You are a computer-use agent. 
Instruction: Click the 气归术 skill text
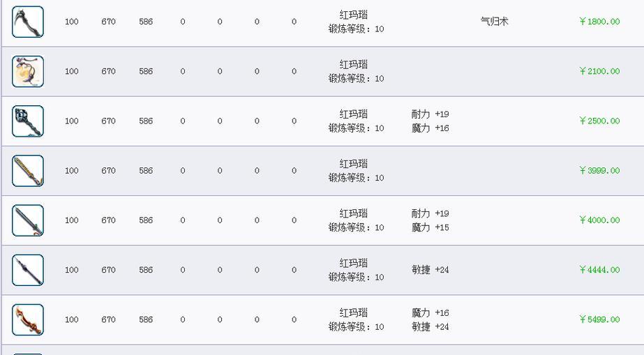pyautogui.click(x=495, y=22)
